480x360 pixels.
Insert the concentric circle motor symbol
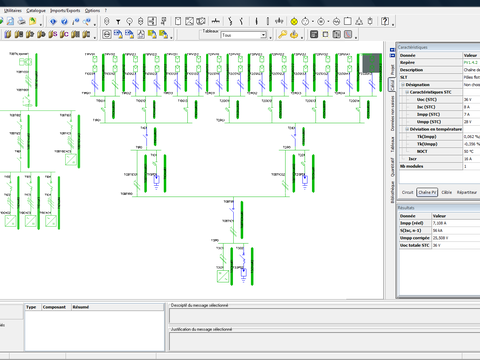tap(321, 22)
